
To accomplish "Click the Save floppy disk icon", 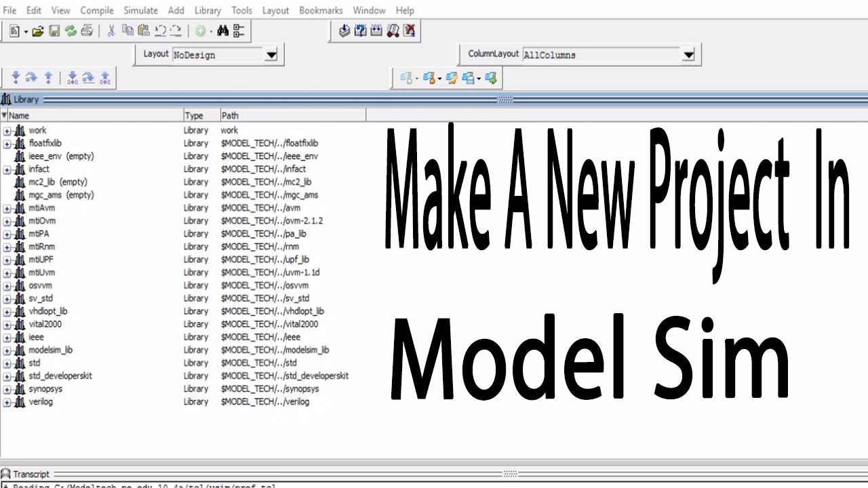I will (54, 31).
